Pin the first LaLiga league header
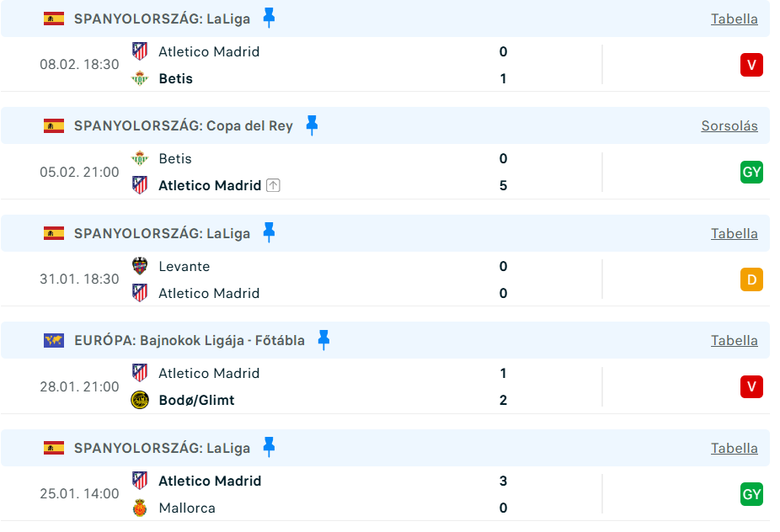 coord(269,18)
